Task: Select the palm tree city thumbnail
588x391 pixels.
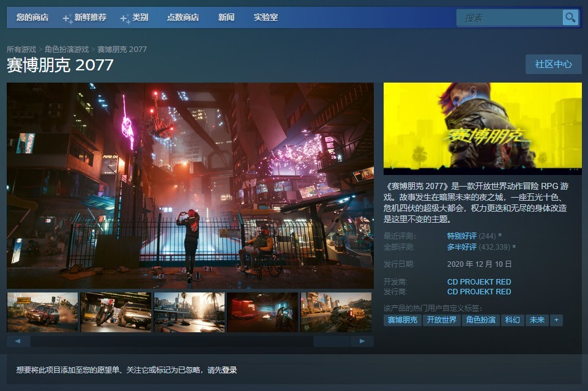Action: 190,312
